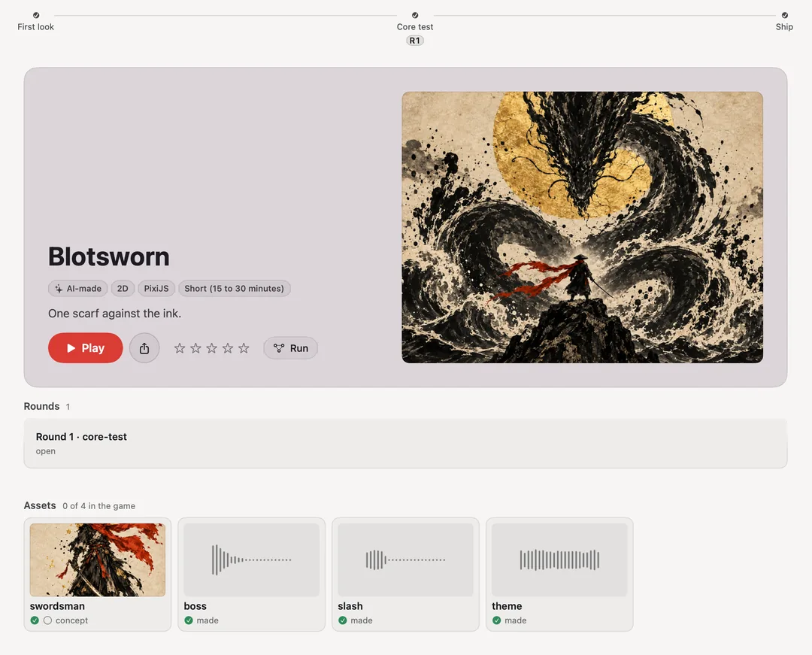The width and height of the screenshot is (812, 655).
Task: Click the Ship stage checkmark
Action: pyautogui.click(x=784, y=15)
